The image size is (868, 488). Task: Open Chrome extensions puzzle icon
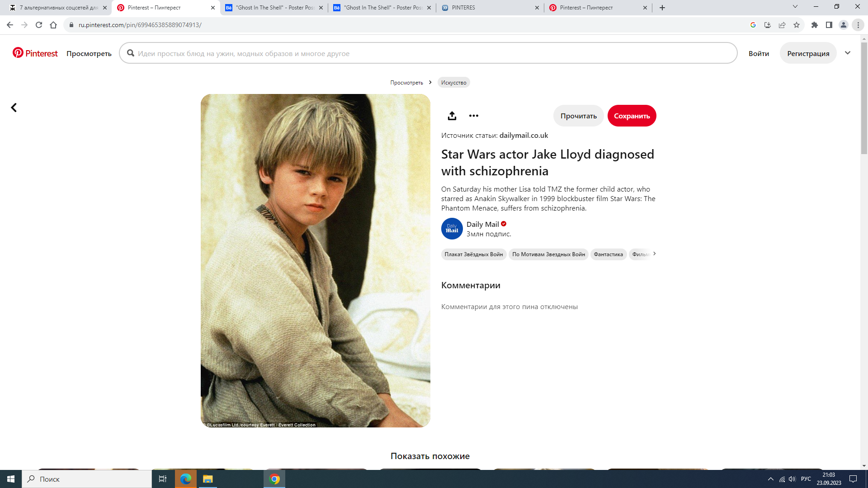pos(815,25)
